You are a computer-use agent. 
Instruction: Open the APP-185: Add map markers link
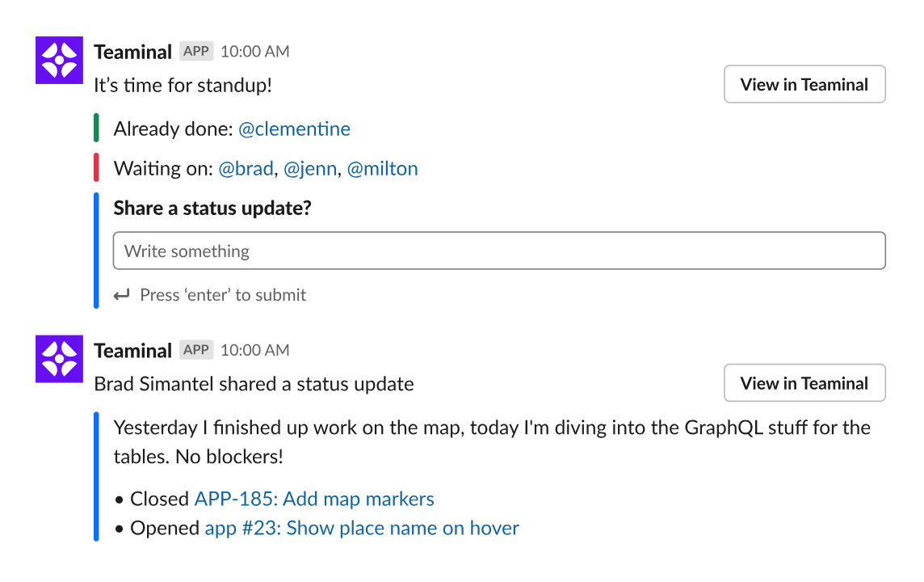(x=314, y=500)
